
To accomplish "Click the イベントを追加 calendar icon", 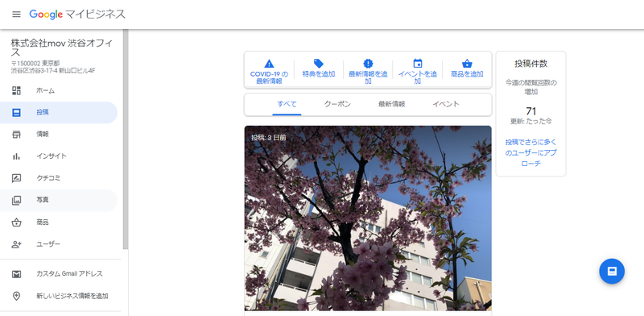I will 418,64.
